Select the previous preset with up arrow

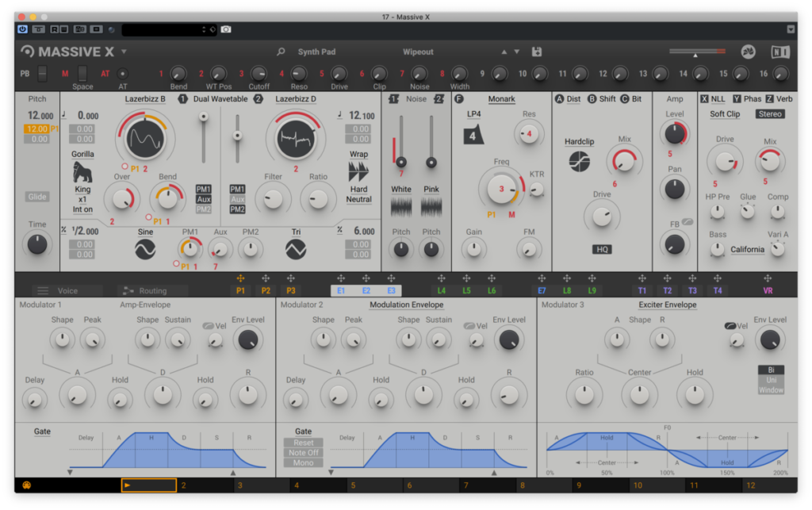coord(504,52)
